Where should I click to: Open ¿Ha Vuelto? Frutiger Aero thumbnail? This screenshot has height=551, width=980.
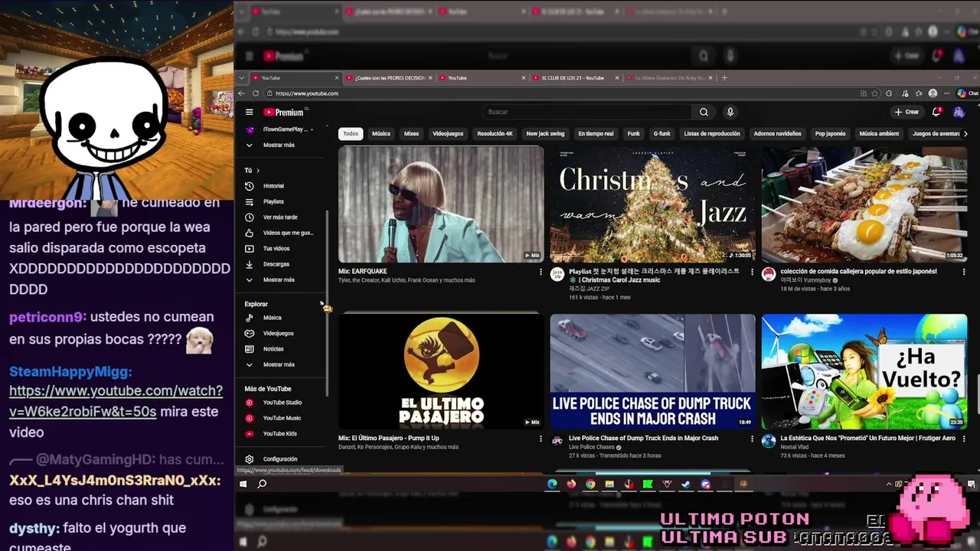[x=864, y=371]
